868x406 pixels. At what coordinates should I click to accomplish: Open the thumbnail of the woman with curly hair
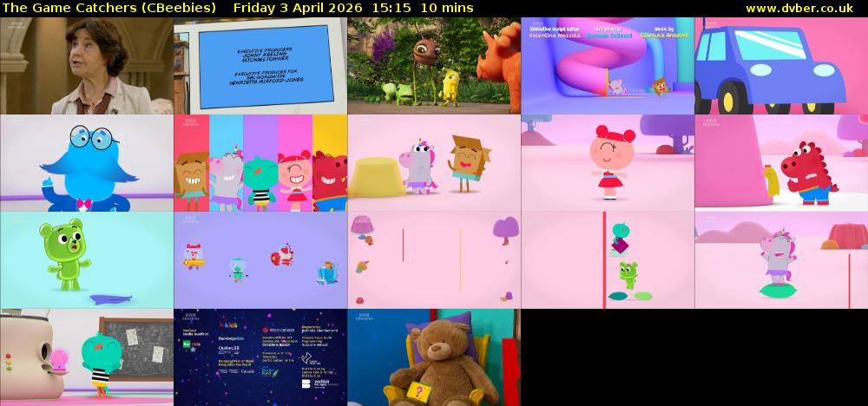point(87,66)
